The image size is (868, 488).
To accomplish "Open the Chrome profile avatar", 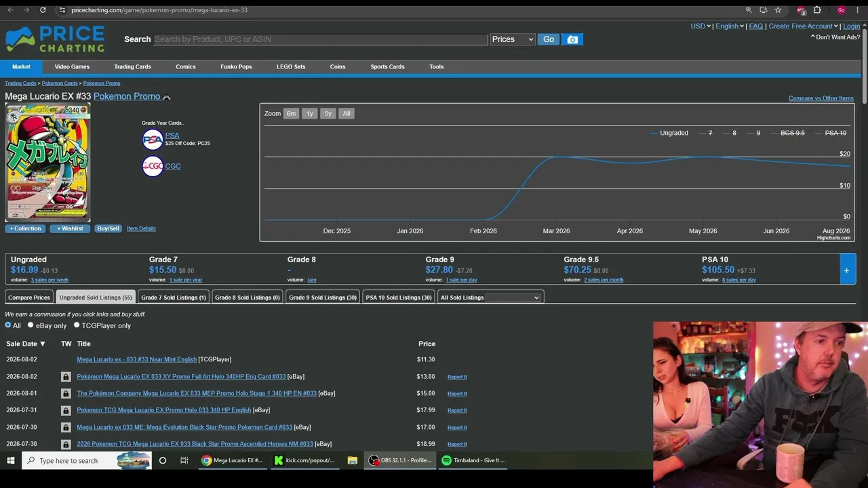I will click(x=841, y=10).
